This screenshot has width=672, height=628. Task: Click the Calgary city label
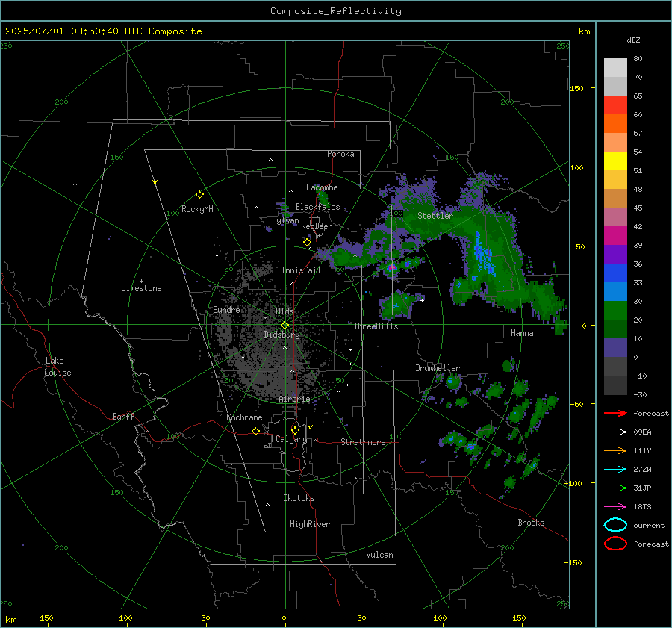(291, 439)
